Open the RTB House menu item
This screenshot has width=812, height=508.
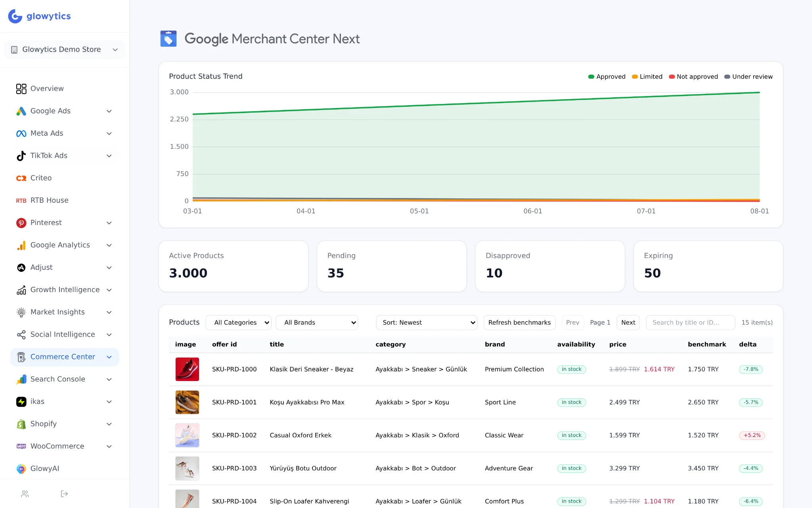coord(65,200)
